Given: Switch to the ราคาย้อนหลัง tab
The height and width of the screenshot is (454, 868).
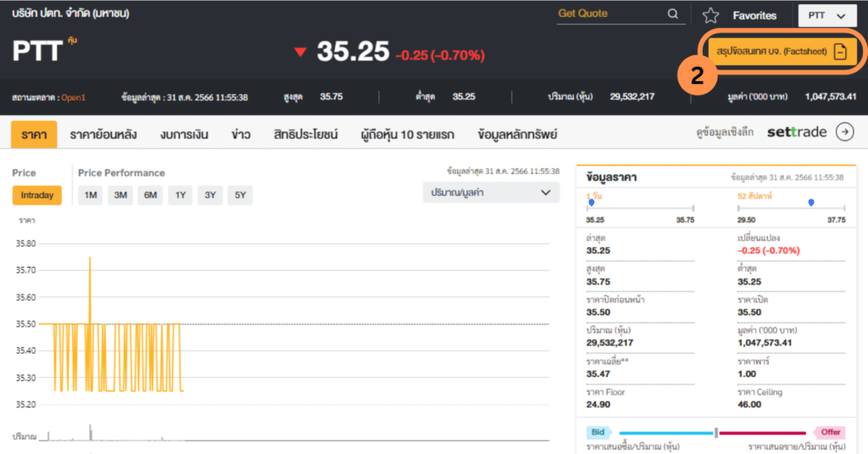Looking at the screenshot, I should 103,135.
